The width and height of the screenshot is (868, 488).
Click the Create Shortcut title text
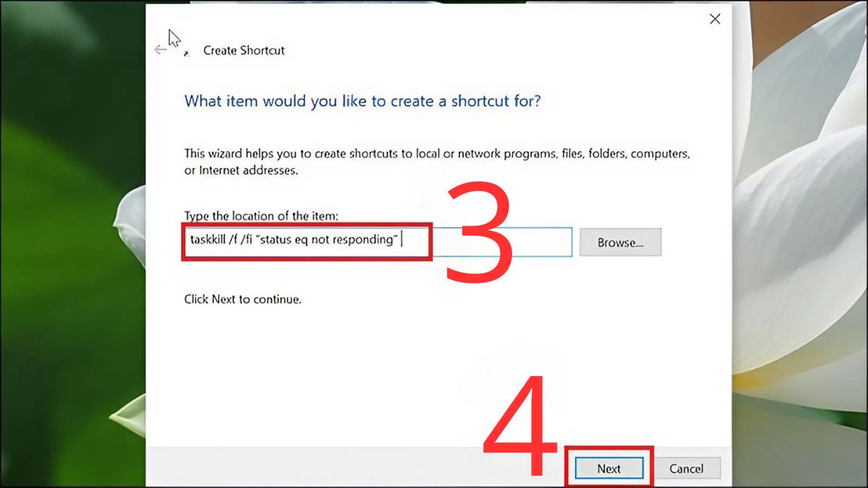[244, 51]
